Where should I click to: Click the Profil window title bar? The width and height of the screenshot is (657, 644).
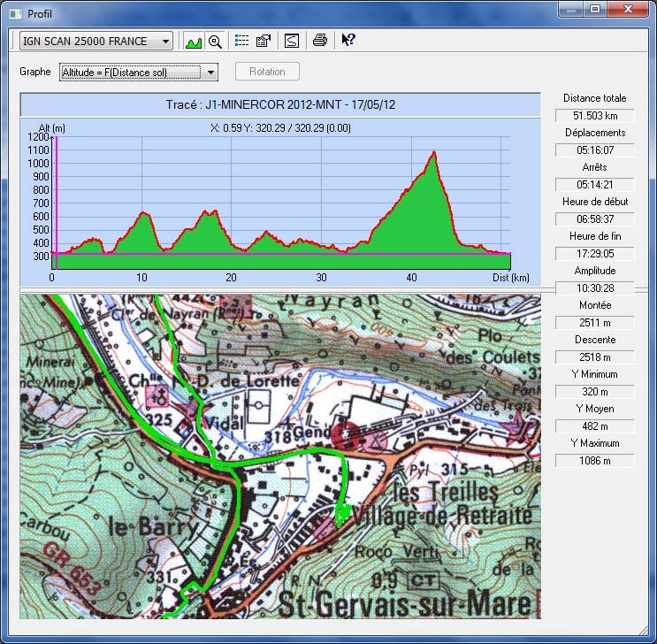point(265,12)
